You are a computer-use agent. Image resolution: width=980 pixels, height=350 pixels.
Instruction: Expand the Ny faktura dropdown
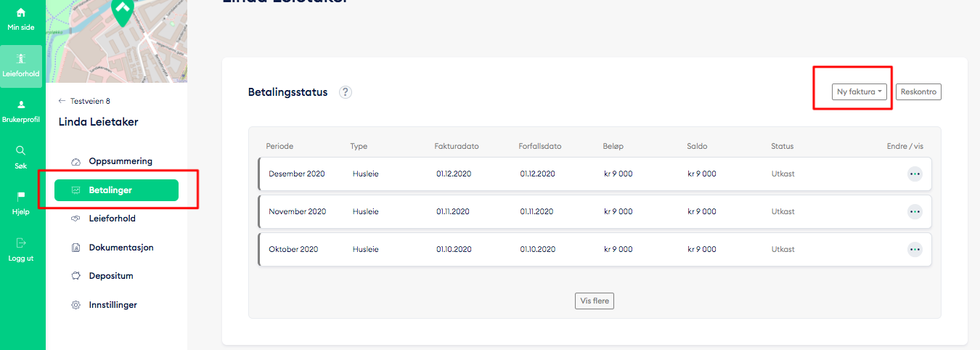click(x=859, y=92)
